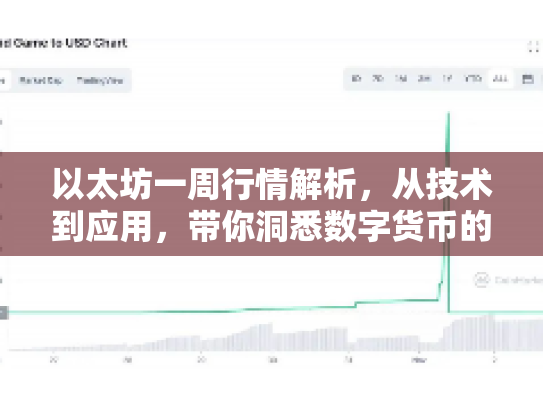Screen dimensions: 543x408
Task: Select the ALL time range
Action: (500, 79)
